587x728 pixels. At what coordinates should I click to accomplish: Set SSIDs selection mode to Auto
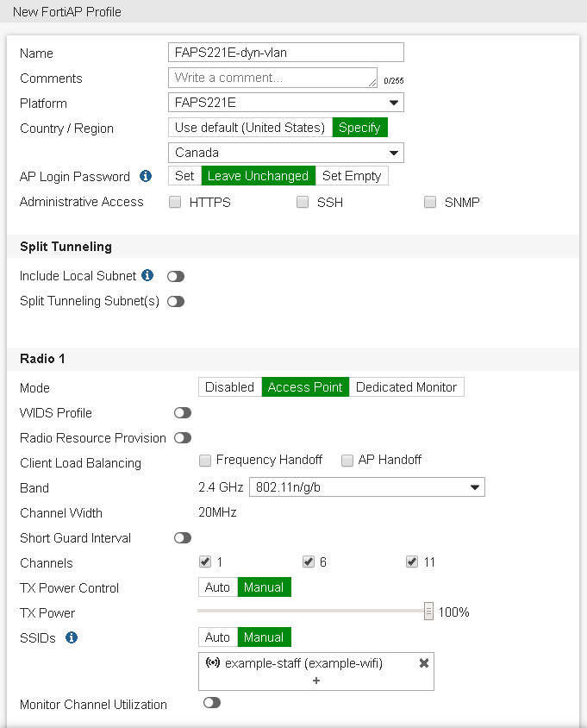[217, 637]
